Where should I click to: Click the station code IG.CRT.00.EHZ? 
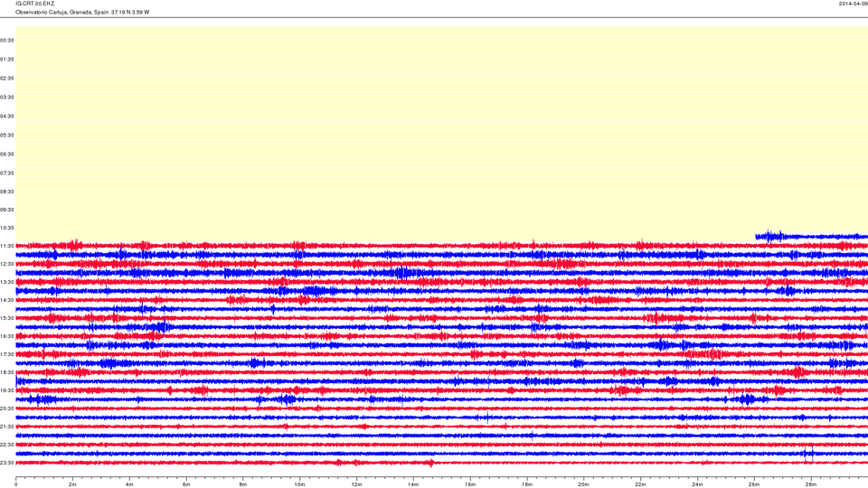coord(35,4)
